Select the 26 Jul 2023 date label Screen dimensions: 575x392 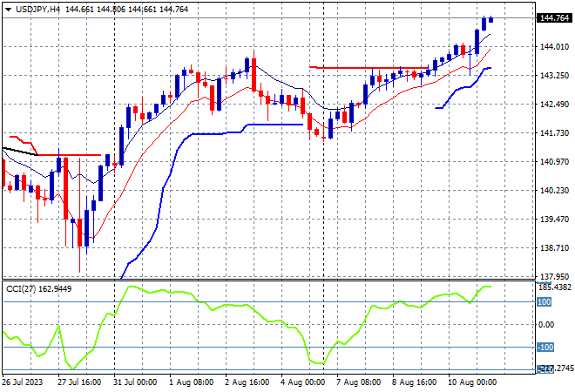[23, 382]
